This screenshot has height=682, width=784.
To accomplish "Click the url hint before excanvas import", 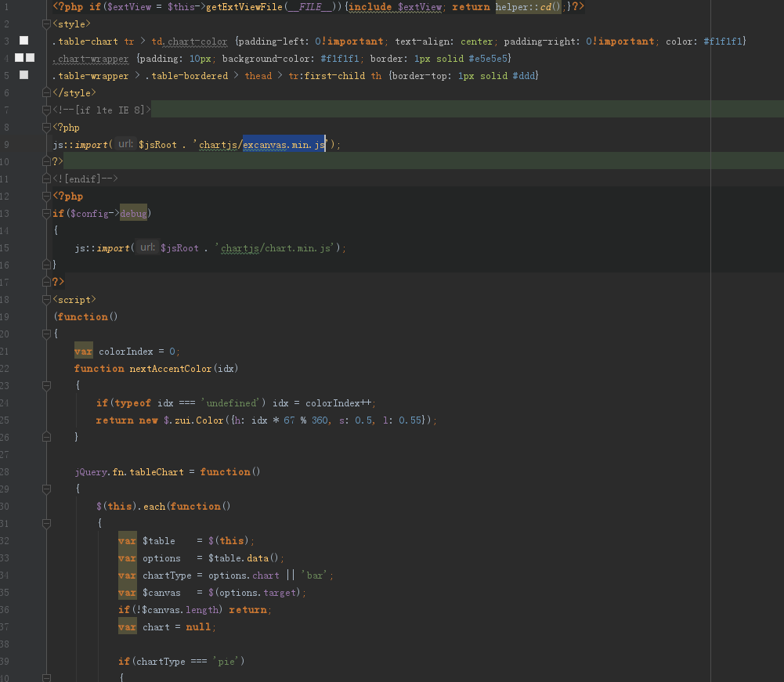I will [125, 144].
